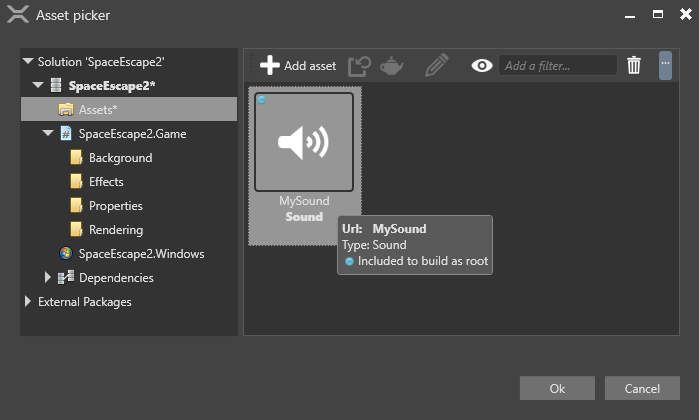Image resolution: width=699 pixels, height=420 pixels.
Task: Open the three-dots options button
Action: click(665, 66)
